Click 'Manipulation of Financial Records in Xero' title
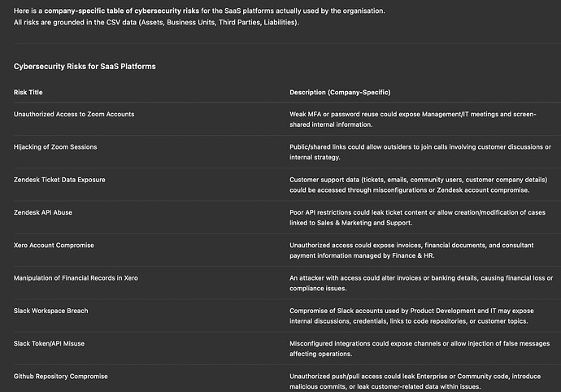Viewport: 561px width, 392px height. pos(76,278)
